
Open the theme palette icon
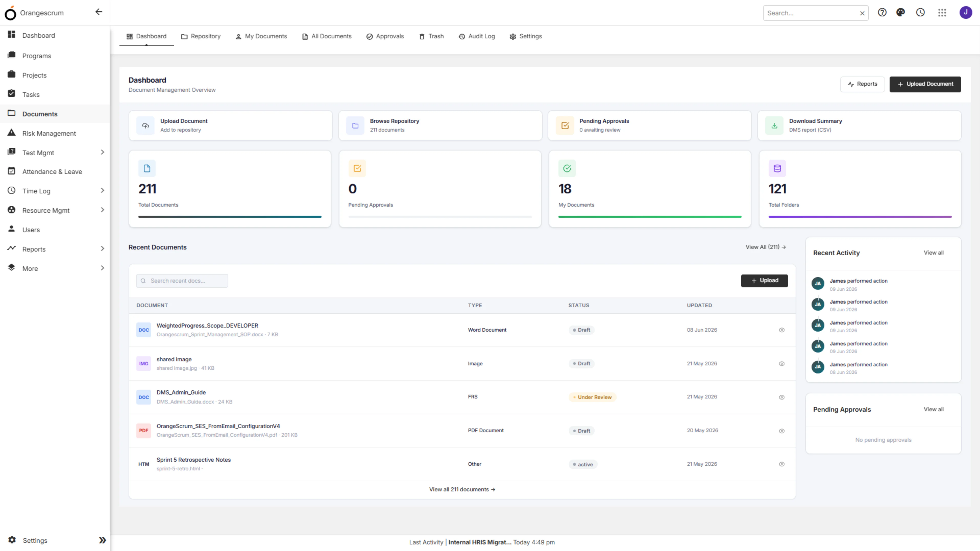click(x=900, y=12)
